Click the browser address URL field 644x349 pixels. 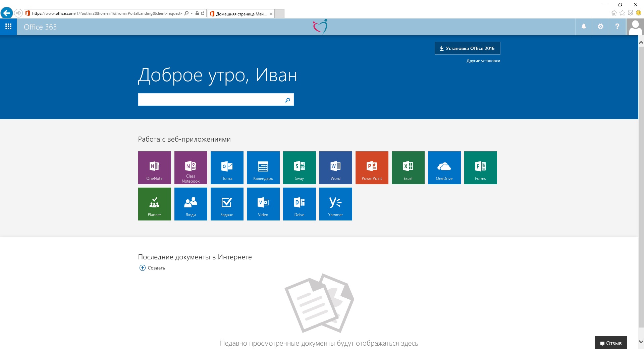point(107,13)
